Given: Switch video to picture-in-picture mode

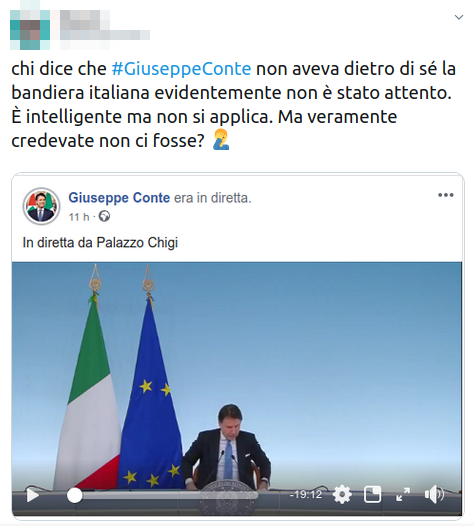Looking at the screenshot, I should [x=372, y=494].
